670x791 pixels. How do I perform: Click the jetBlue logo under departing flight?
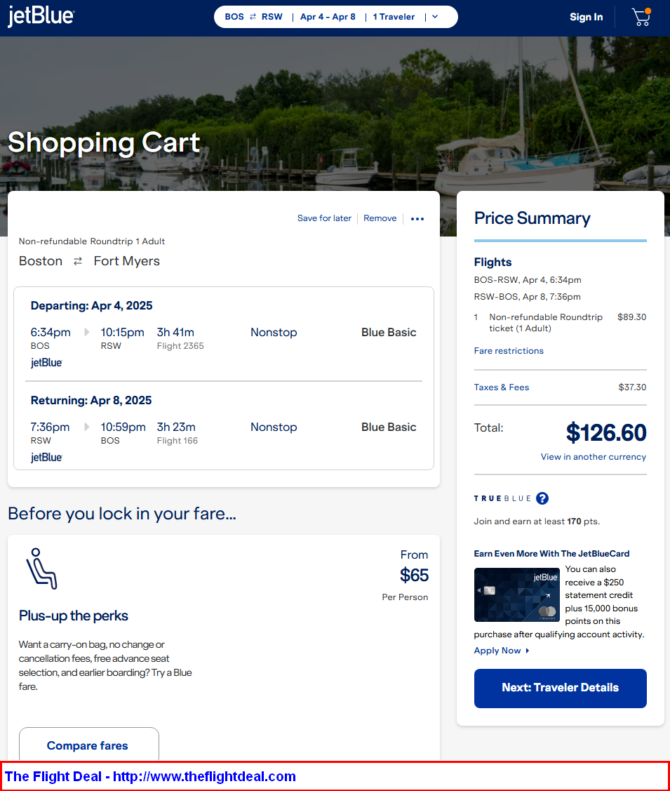46,362
